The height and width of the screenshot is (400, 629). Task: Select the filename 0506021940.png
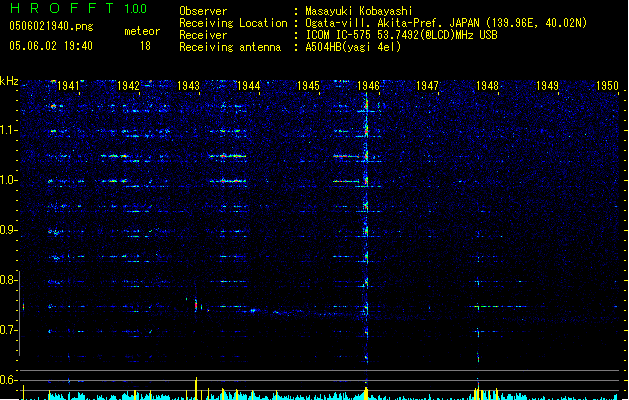pyautogui.click(x=51, y=26)
